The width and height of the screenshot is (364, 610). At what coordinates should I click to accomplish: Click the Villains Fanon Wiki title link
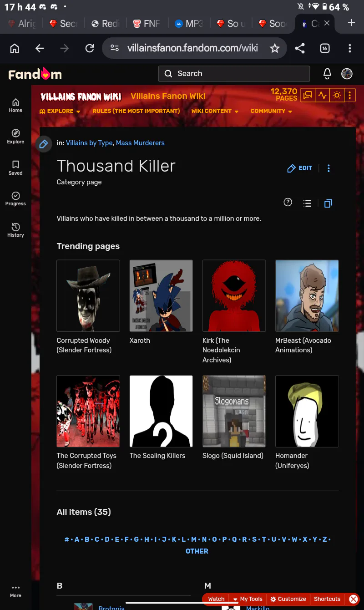168,96
